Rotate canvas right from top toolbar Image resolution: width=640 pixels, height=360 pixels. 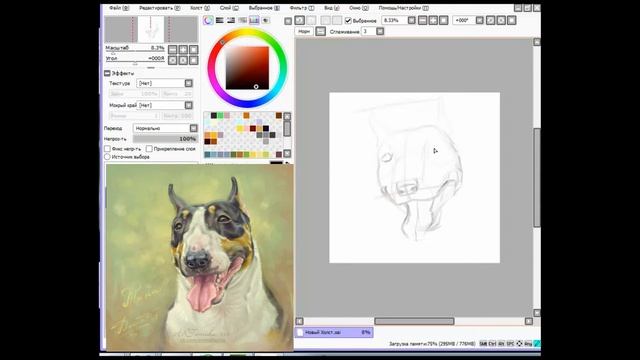[x=501, y=20]
